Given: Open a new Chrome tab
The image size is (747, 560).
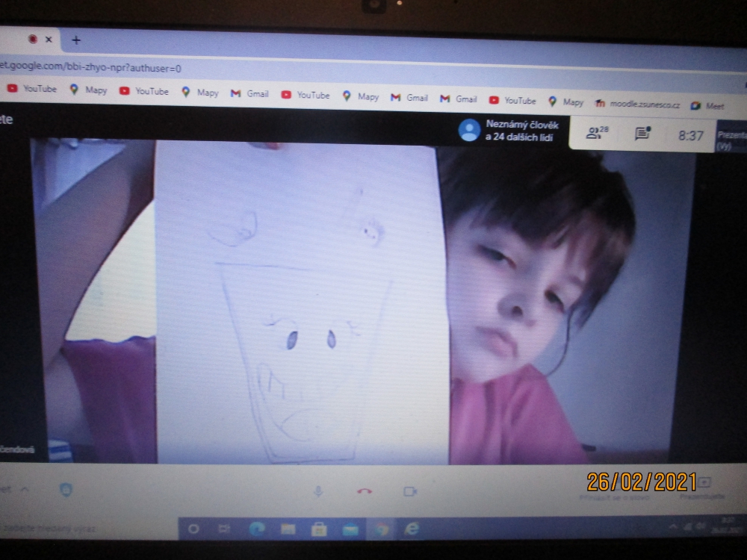Looking at the screenshot, I should [x=76, y=40].
